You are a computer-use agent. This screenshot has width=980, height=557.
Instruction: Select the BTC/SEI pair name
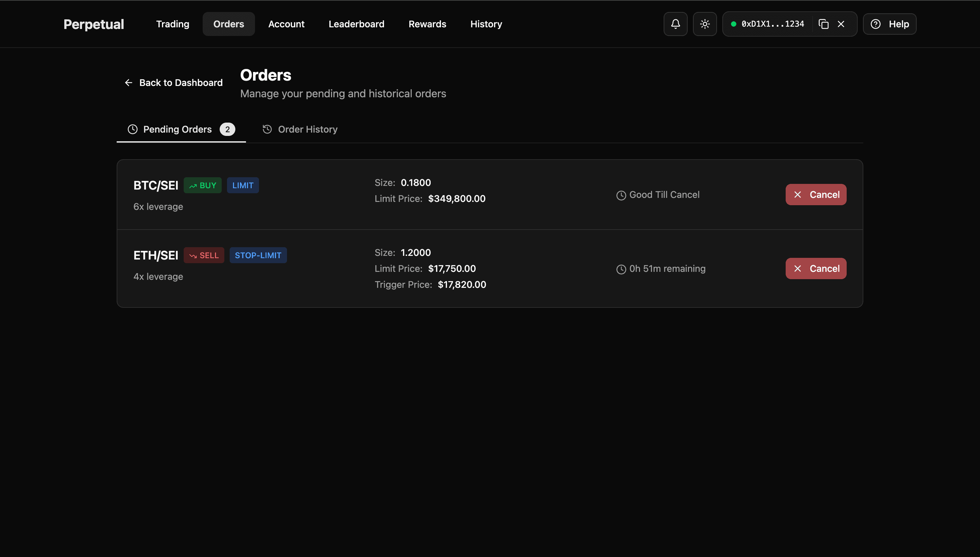156,186
